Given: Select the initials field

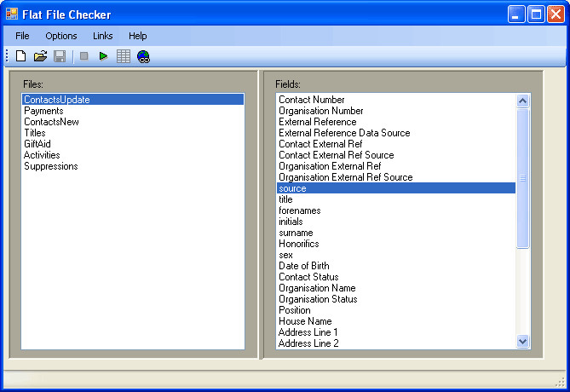Looking at the screenshot, I should pyautogui.click(x=396, y=222).
